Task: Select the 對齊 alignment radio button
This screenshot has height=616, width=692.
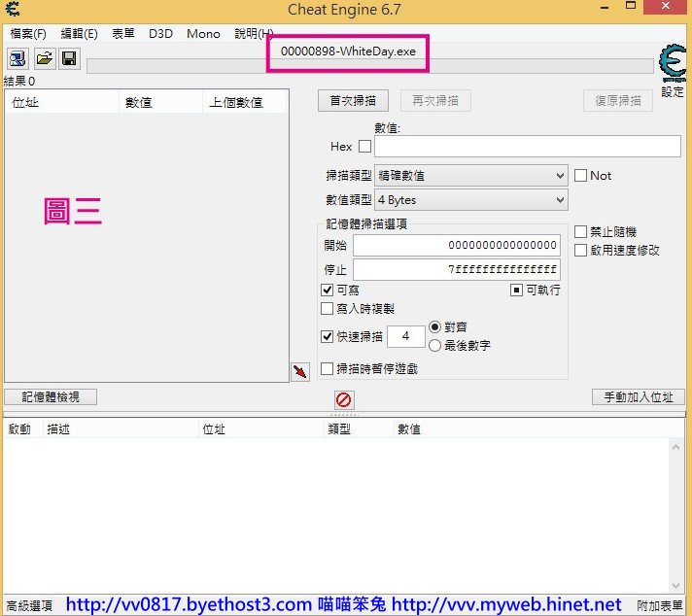Action: [x=434, y=327]
